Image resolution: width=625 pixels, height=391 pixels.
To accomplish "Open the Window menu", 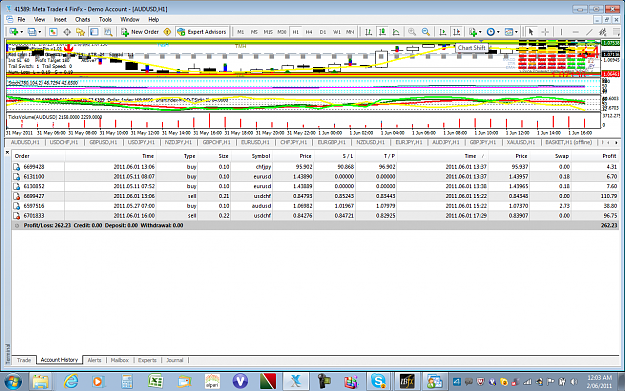I will point(130,20).
